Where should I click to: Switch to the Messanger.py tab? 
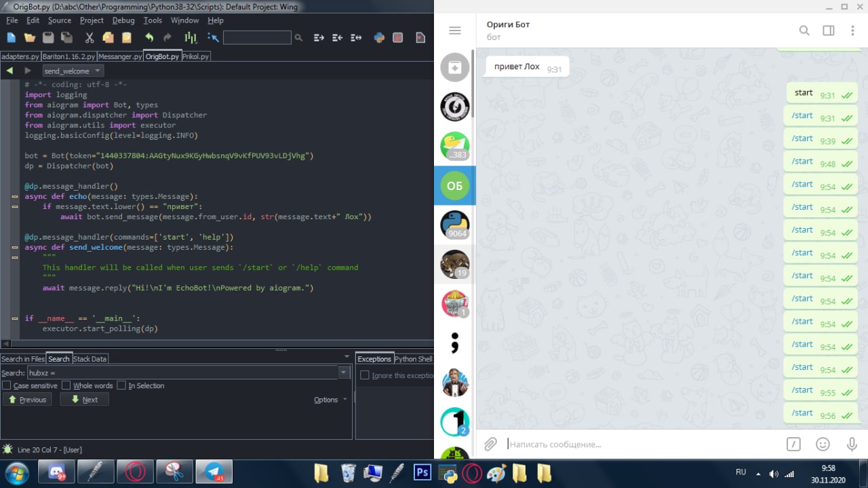[120, 56]
